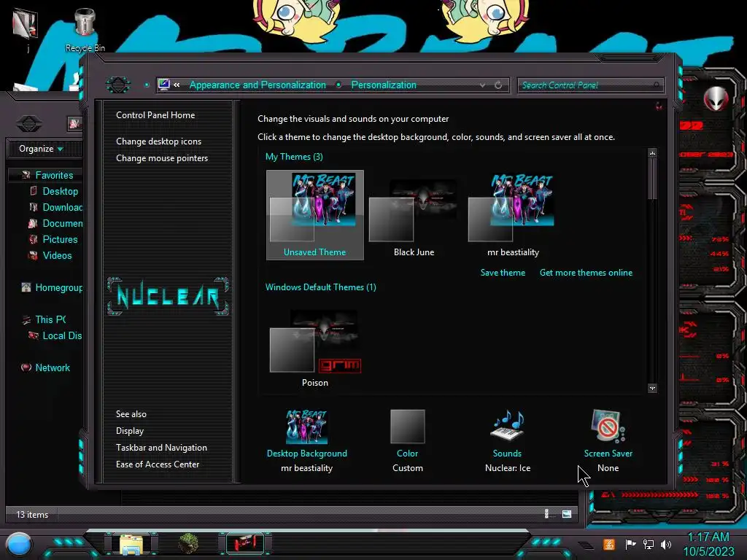
Task: Click the help icon in Personalization window
Action: [659, 106]
